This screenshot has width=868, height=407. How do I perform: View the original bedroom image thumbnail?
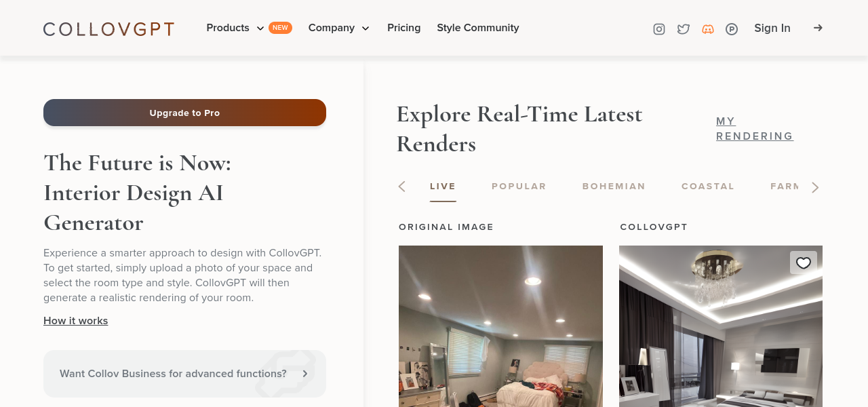[500, 326]
